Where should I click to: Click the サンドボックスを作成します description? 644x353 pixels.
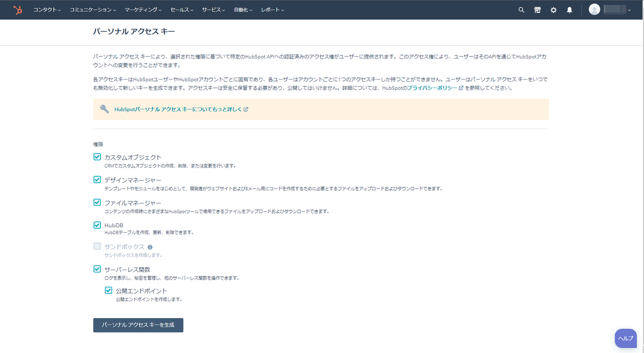tap(133, 255)
